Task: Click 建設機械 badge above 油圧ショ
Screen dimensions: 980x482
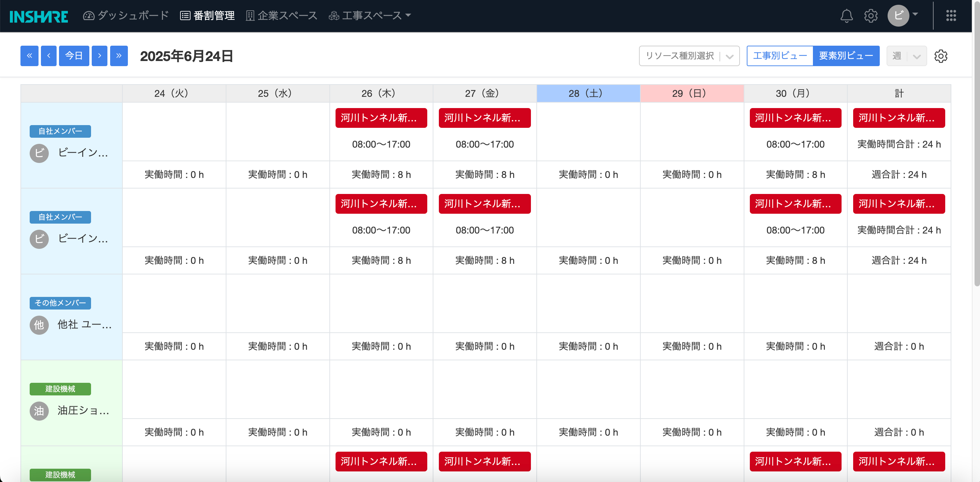Action: 60,389
